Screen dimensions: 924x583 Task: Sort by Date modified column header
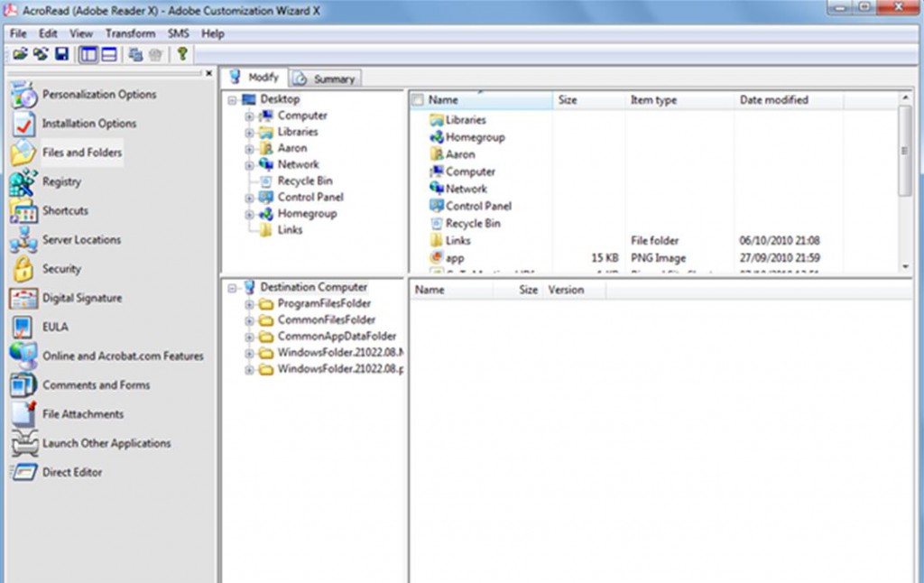(789, 100)
